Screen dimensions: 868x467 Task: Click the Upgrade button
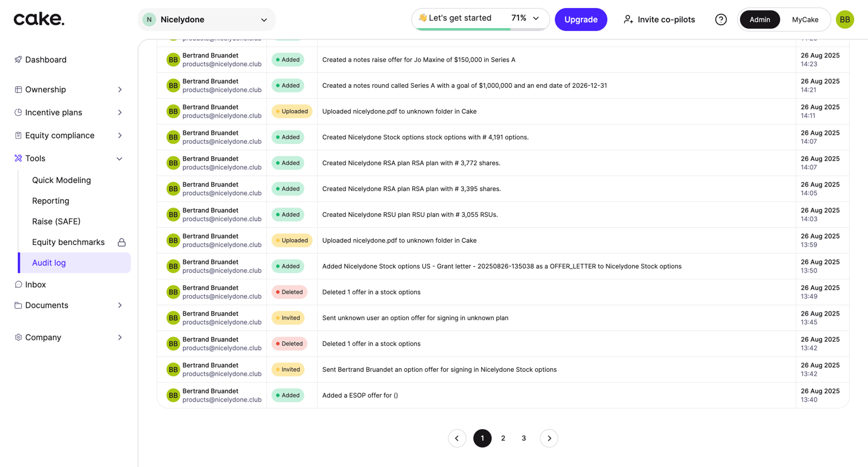(581, 20)
